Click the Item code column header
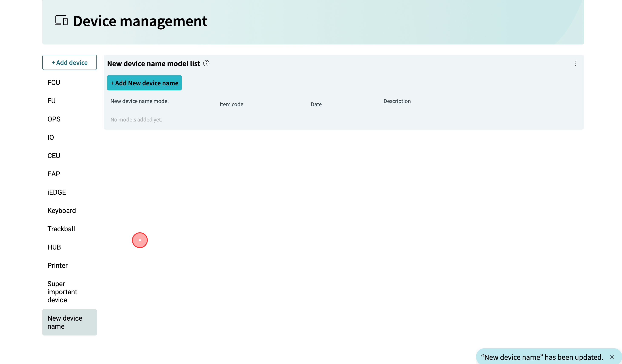This screenshot has height=364, width=622. point(231,104)
